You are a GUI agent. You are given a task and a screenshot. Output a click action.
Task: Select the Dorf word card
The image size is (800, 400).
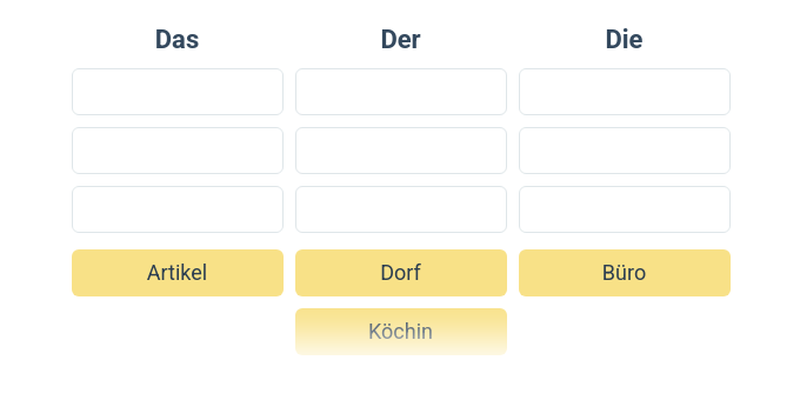[x=400, y=273]
